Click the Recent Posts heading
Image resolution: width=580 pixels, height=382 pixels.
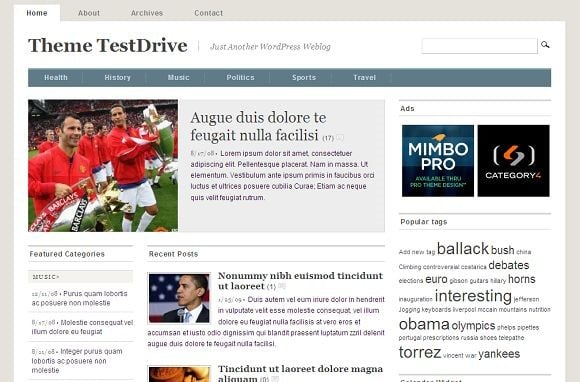pyautogui.click(x=173, y=254)
